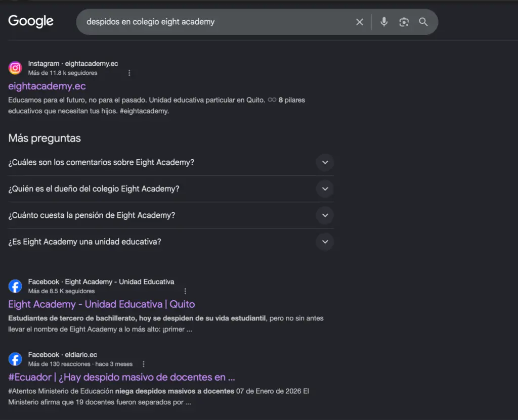The image size is (518, 420).
Task: Expand '¿Es Eight Academy una unidad educativa?'
Action: (171, 242)
